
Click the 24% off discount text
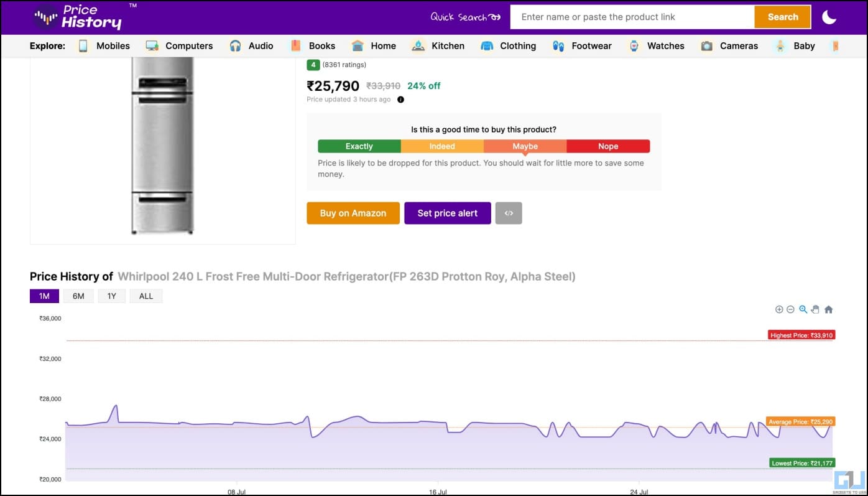[x=423, y=86]
